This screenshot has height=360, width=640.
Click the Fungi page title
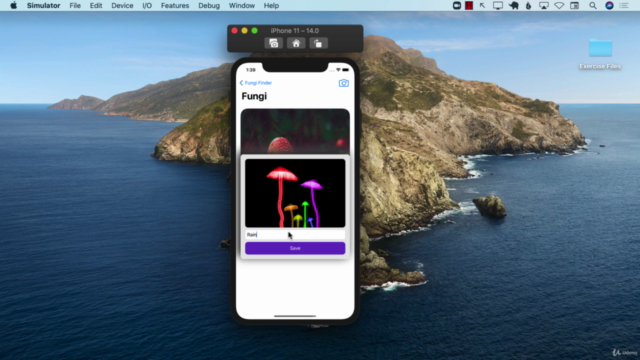point(254,96)
